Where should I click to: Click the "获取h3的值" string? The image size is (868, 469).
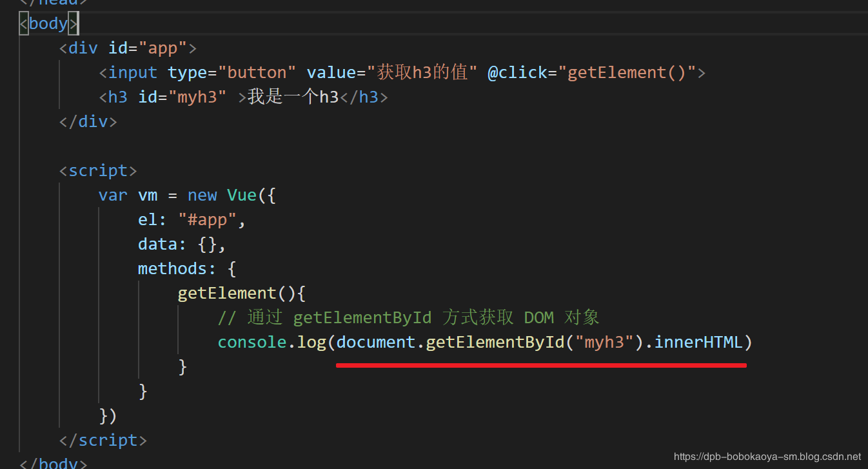(x=422, y=72)
